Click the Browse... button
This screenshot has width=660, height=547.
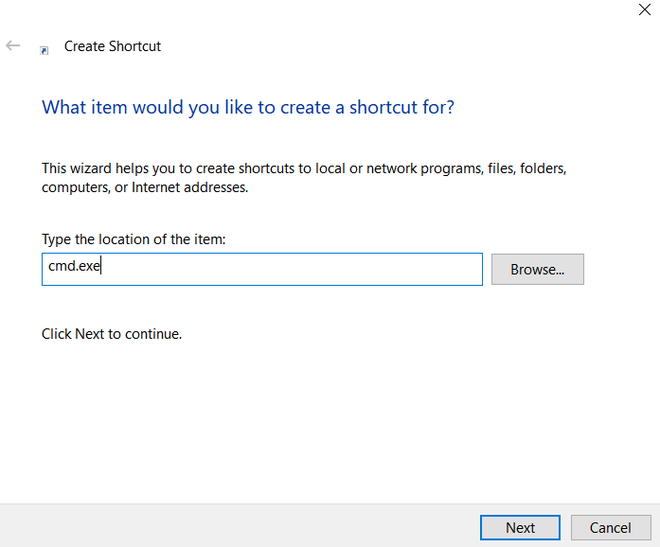pyautogui.click(x=537, y=269)
